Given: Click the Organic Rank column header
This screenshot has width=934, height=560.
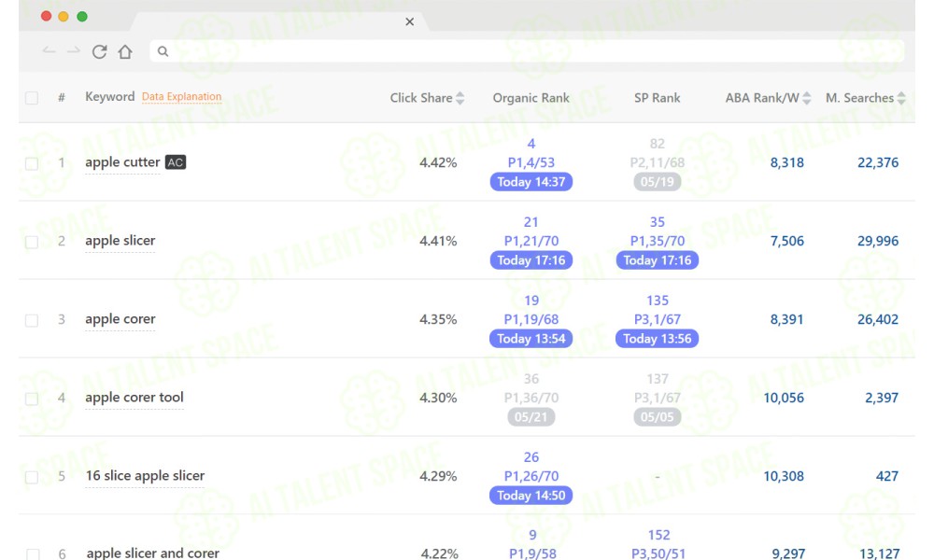Looking at the screenshot, I should [x=531, y=98].
